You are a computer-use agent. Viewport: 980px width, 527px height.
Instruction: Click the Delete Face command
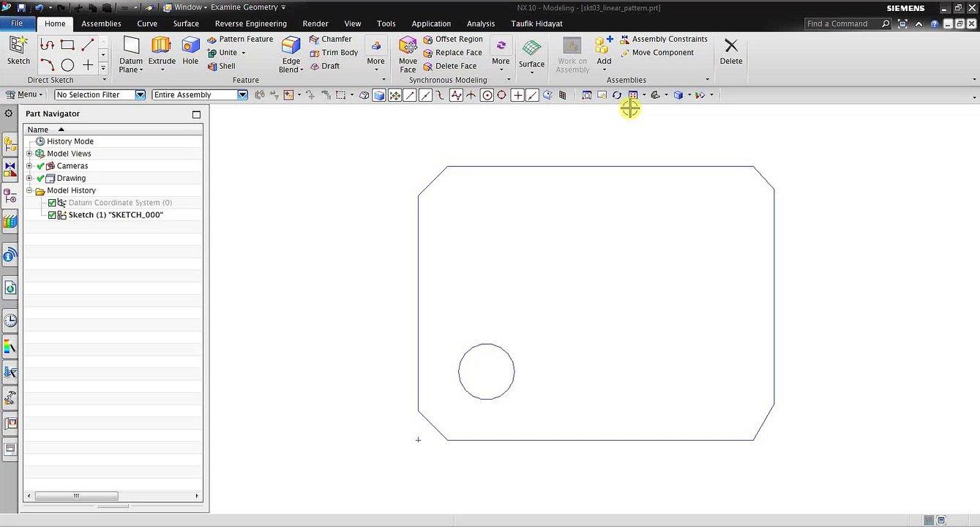[450, 66]
